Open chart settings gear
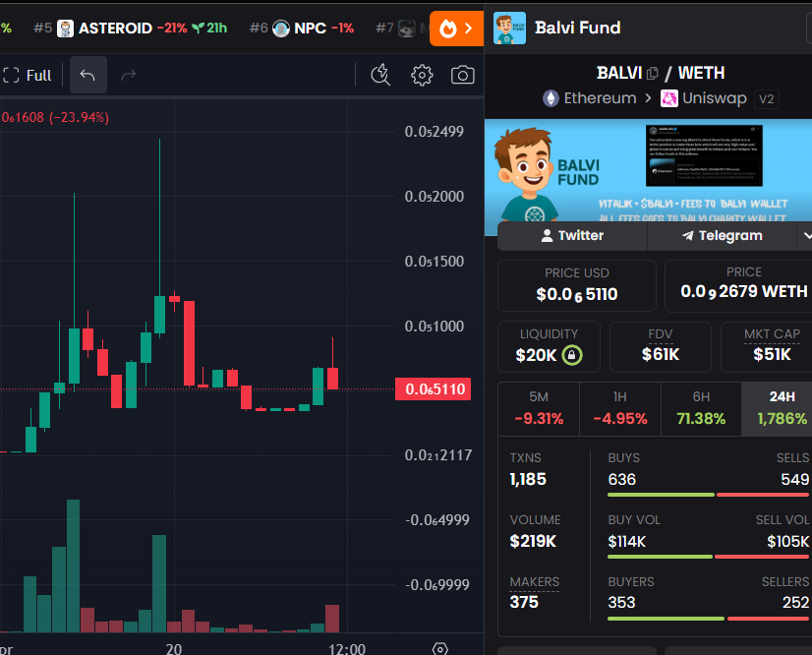Screen dimensions: 812x655 [422, 75]
